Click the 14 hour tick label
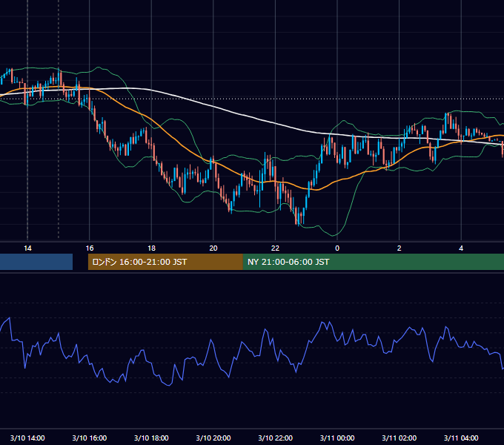The image size is (504, 445). (x=27, y=248)
